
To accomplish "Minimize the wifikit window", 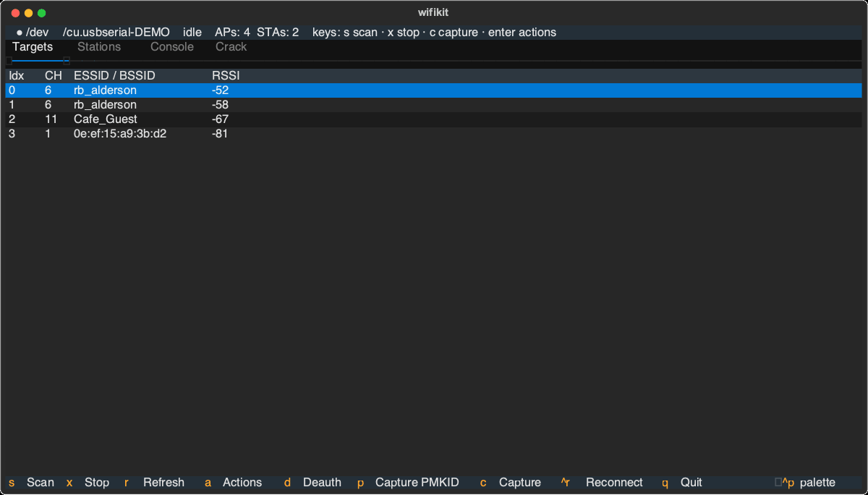I will pyautogui.click(x=28, y=13).
